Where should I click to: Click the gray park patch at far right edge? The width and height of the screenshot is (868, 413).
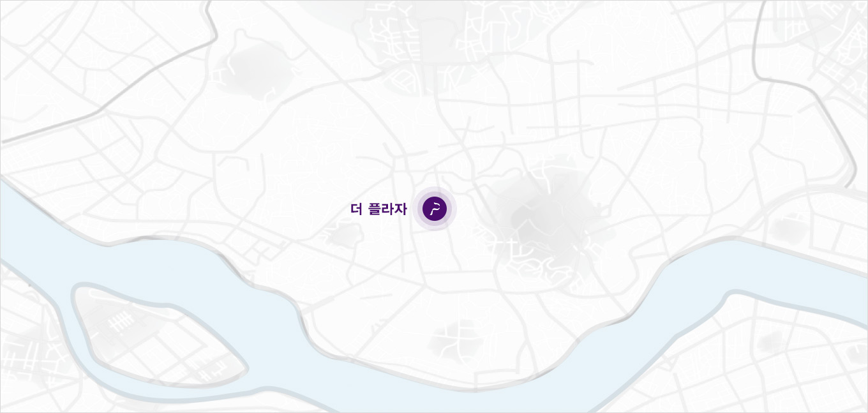click(x=786, y=228)
